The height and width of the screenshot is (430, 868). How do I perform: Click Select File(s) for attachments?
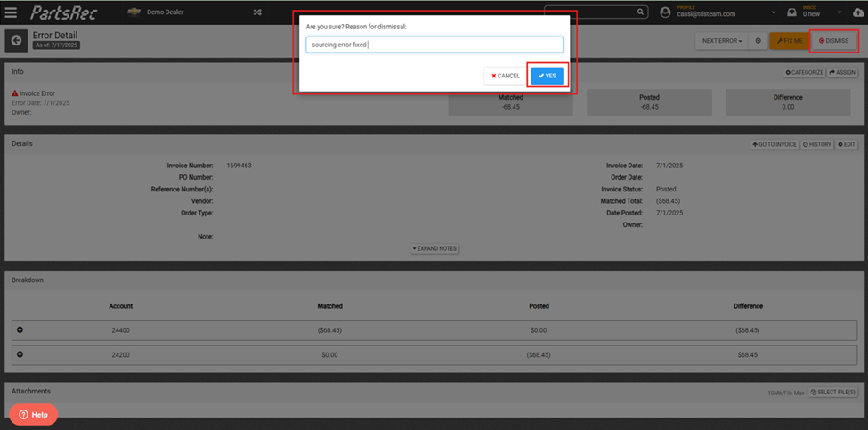pos(833,393)
